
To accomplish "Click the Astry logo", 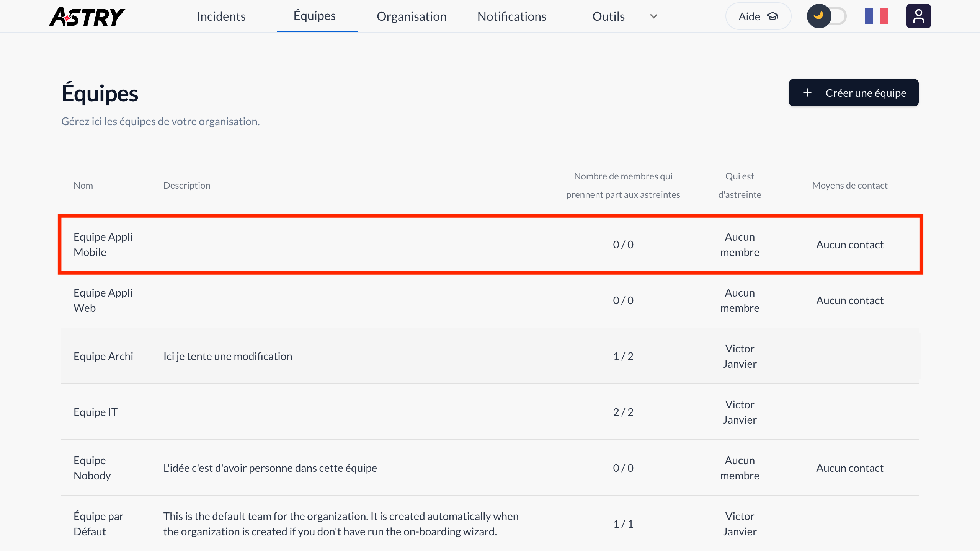I will click(x=87, y=16).
